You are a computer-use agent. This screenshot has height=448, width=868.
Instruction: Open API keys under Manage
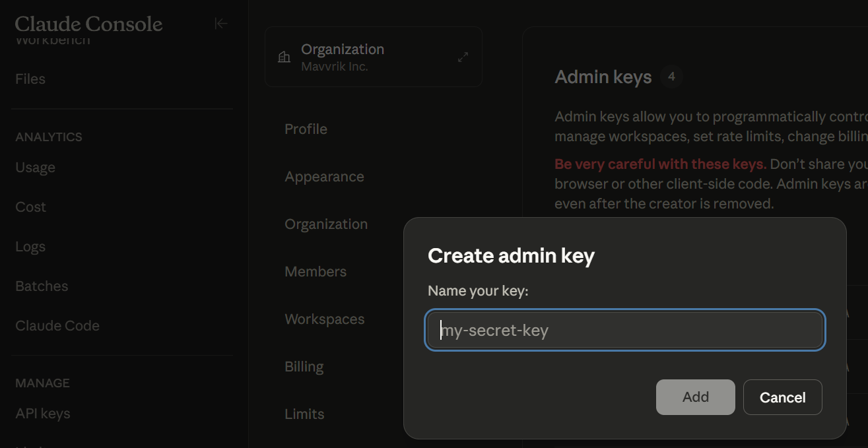(42, 414)
